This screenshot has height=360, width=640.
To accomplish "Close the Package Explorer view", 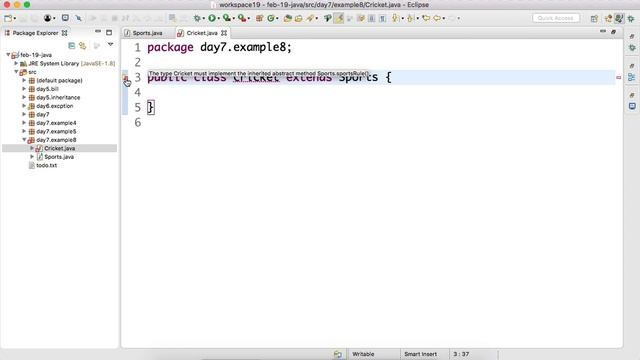I will point(64,33).
